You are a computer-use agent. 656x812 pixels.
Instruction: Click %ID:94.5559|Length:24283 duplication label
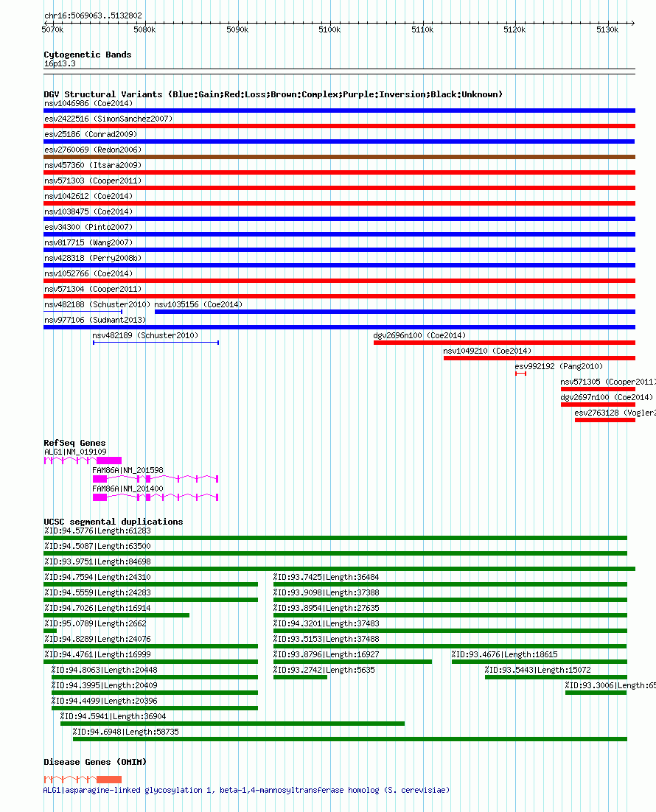point(97,593)
